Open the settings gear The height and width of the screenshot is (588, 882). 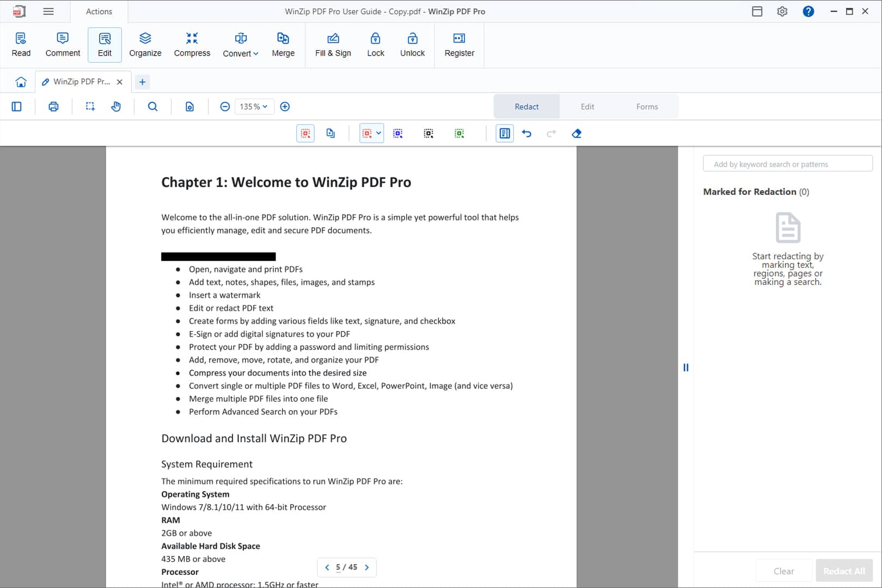click(x=782, y=11)
